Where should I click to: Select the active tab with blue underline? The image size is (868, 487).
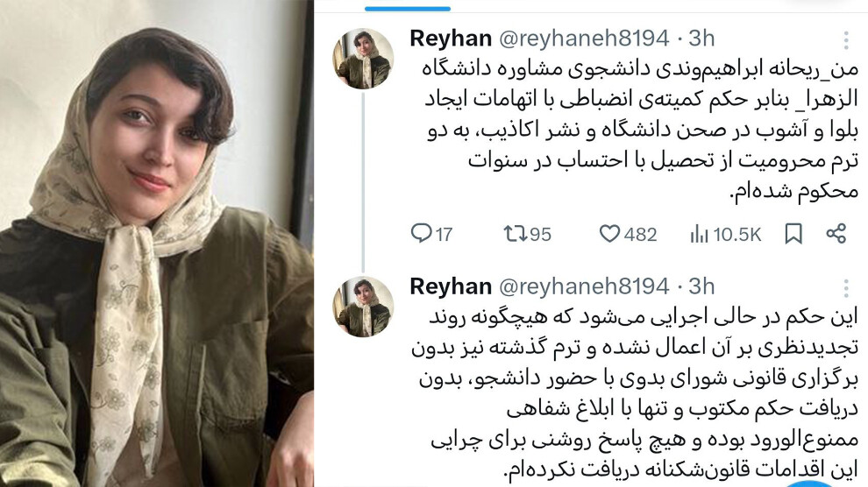tap(408, 8)
